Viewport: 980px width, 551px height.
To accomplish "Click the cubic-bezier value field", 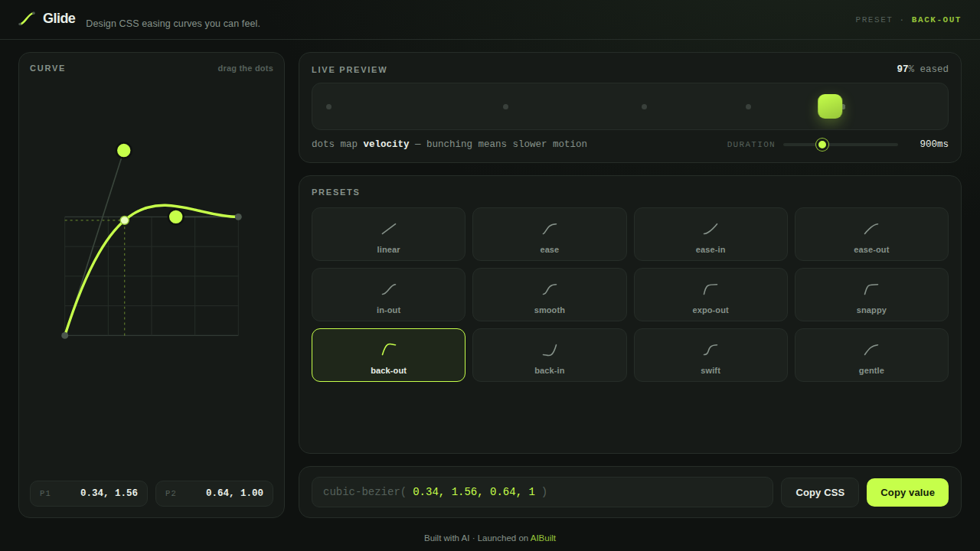I will coord(542,492).
